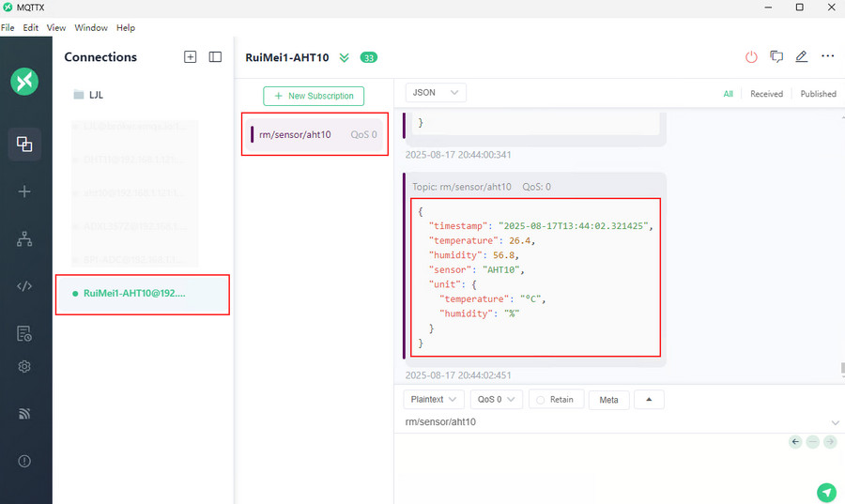
Task: Disconnect with the red power icon
Action: (x=751, y=57)
